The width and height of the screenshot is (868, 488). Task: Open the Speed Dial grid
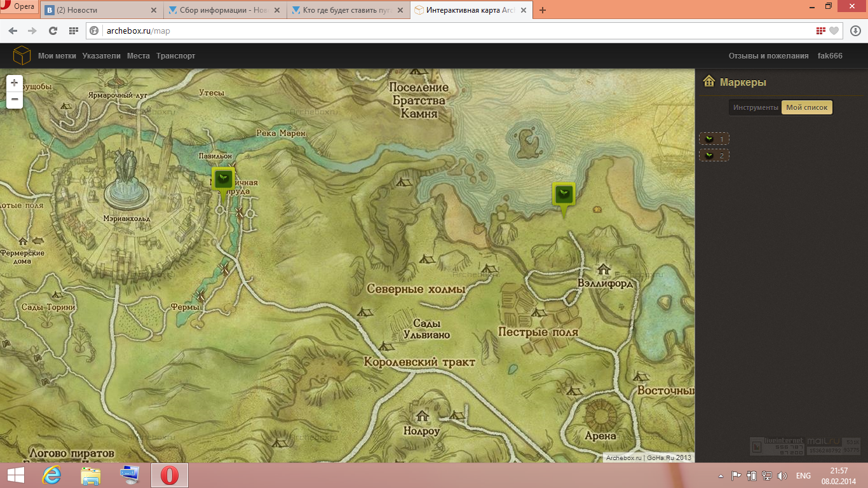coord(74,30)
